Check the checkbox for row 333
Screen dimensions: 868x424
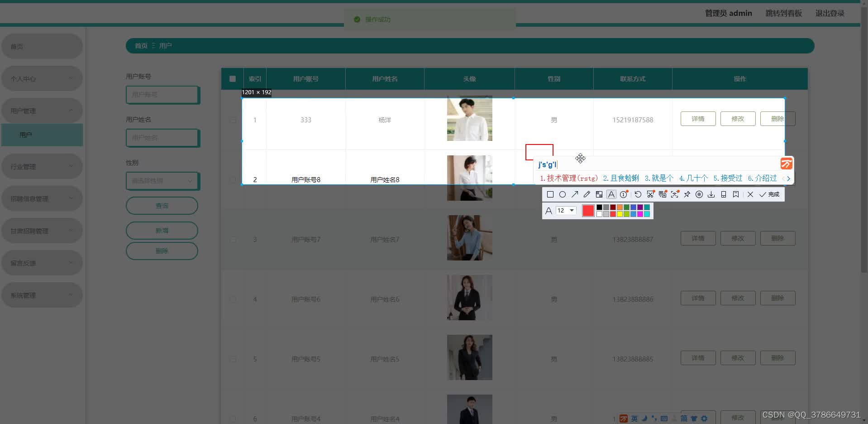click(233, 120)
